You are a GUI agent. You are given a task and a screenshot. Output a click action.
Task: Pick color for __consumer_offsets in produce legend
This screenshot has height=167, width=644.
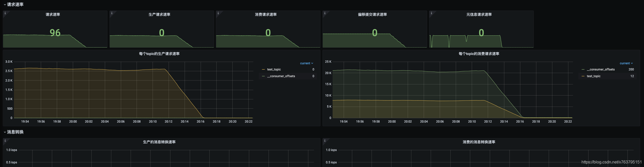(263, 76)
